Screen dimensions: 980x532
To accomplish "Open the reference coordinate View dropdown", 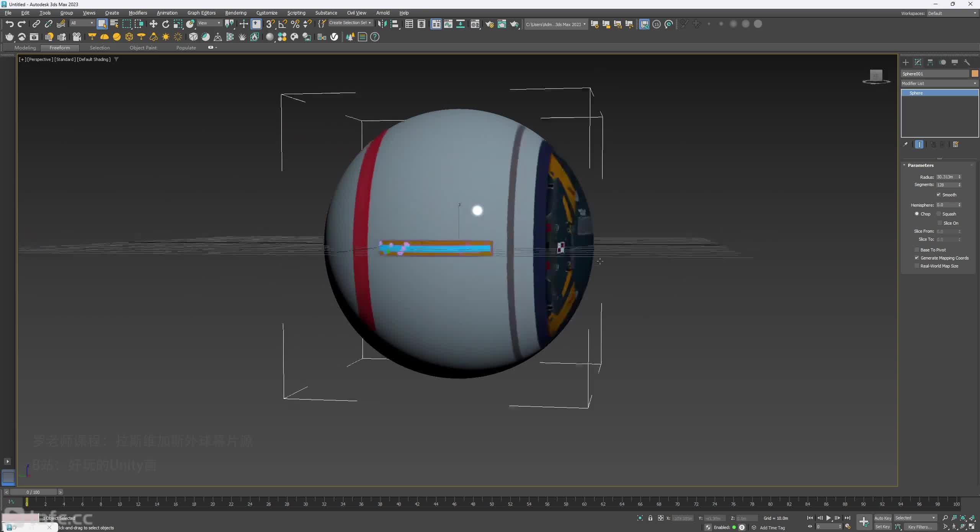I will click(x=209, y=23).
